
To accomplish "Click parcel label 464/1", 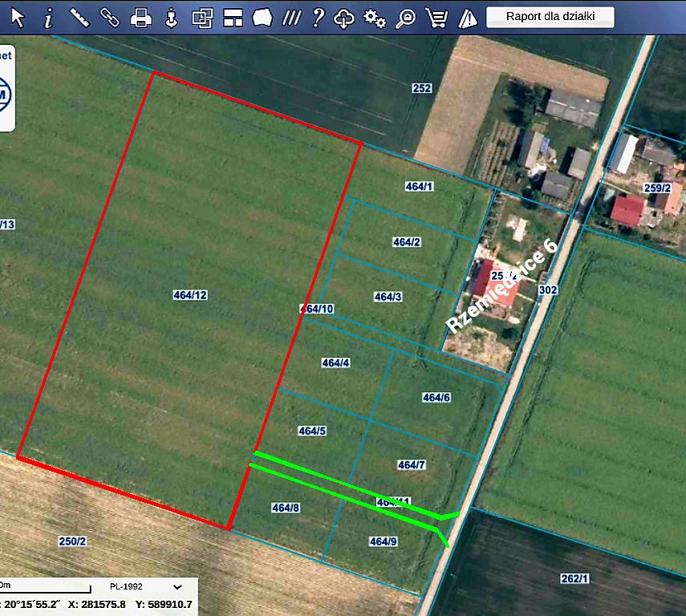I will pos(419,186).
